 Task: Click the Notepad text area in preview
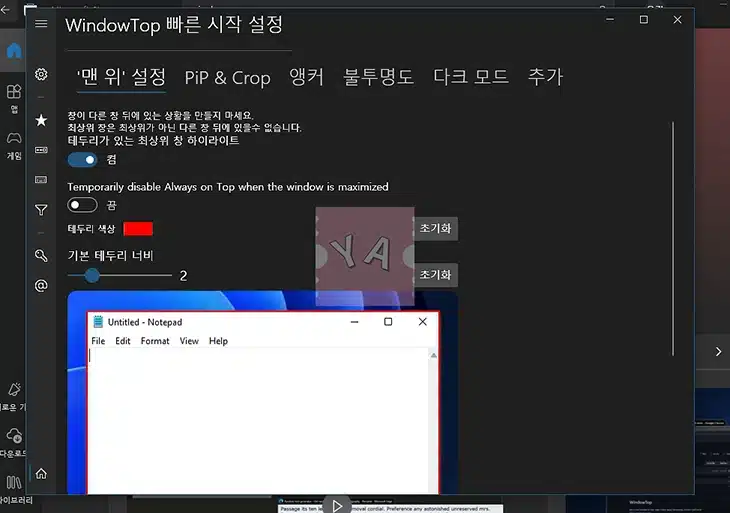click(258, 420)
